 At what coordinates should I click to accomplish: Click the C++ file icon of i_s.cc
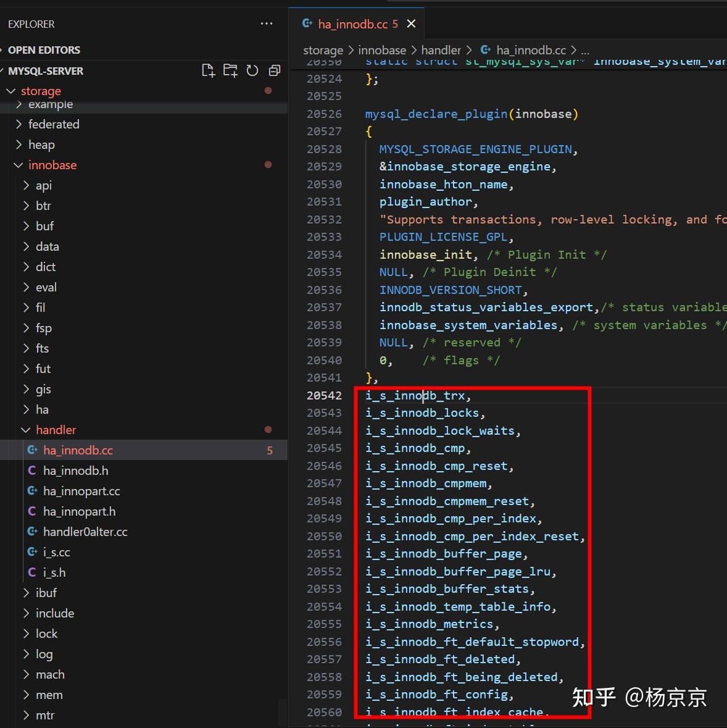(x=32, y=552)
